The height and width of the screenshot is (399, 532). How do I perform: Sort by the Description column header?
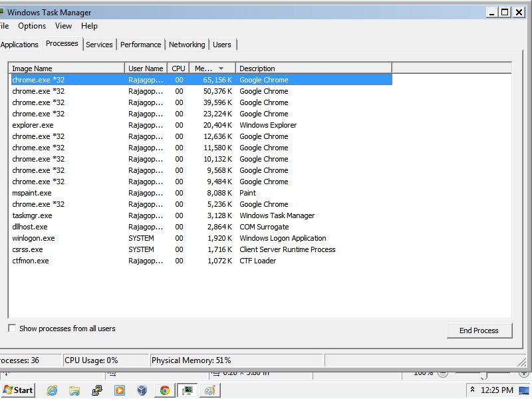(x=314, y=68)
